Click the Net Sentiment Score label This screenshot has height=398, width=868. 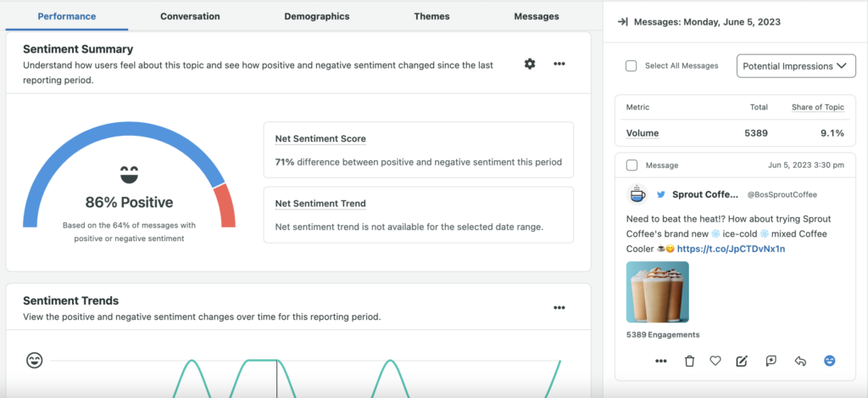pyautogui.click(x=320, y=138)
